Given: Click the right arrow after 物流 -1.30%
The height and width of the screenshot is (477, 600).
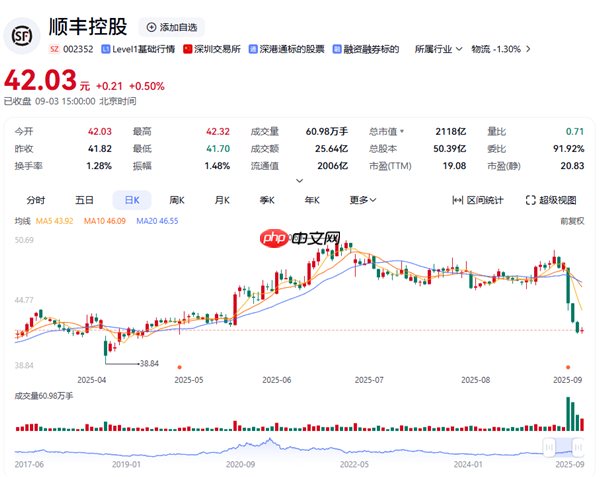Looking at the screenshot, I should [528, 49].
